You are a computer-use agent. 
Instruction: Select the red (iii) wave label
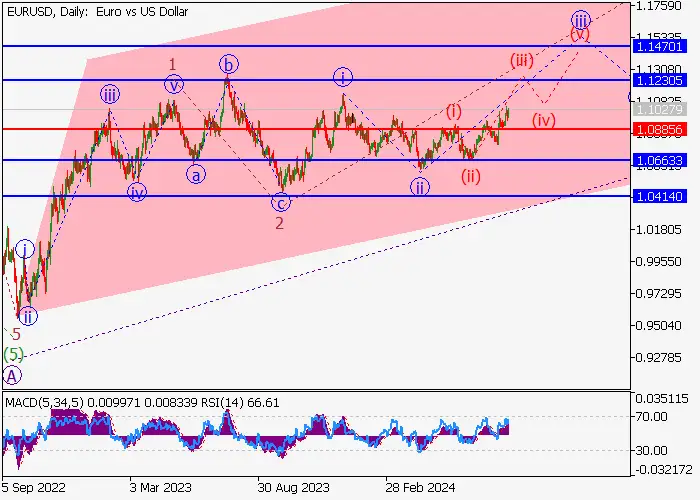tap(522, 60)
